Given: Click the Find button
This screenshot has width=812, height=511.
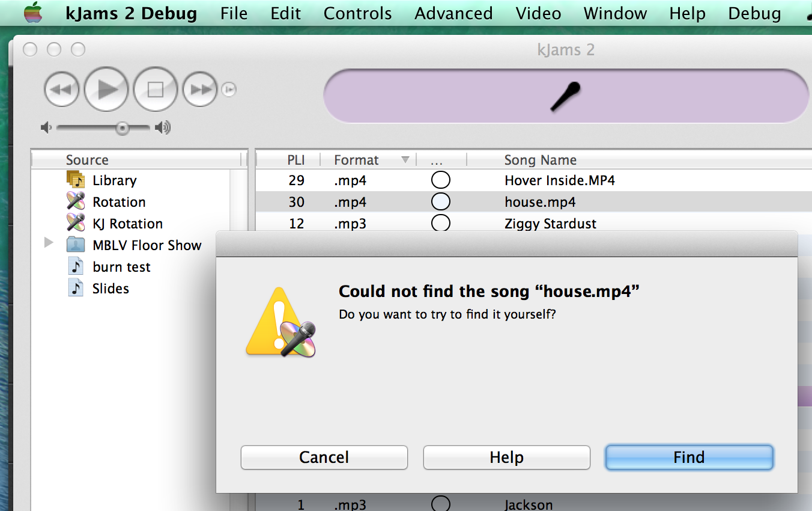Looking at the screenshot, I should click(x=688, y=457).
